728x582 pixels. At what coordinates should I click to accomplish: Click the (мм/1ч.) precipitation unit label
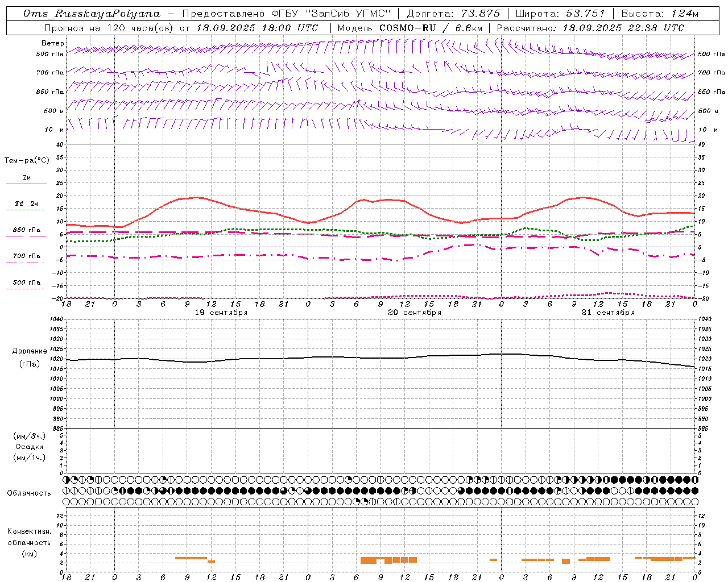30,458
